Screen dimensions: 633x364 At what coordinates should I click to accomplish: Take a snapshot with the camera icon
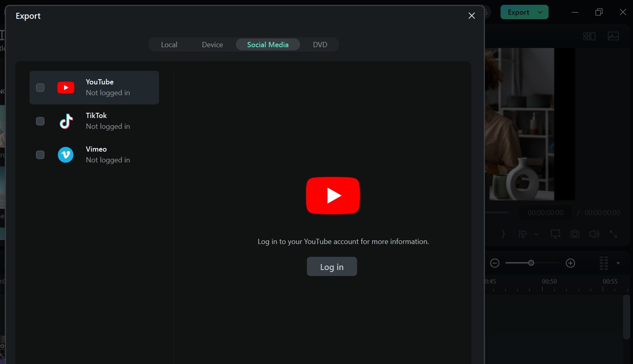[575, 234]
